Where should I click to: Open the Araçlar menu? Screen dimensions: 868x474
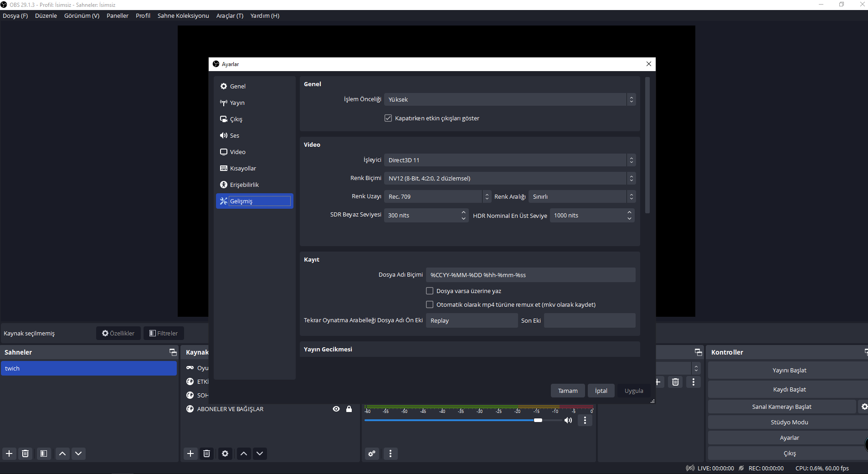tap(230, 15)
